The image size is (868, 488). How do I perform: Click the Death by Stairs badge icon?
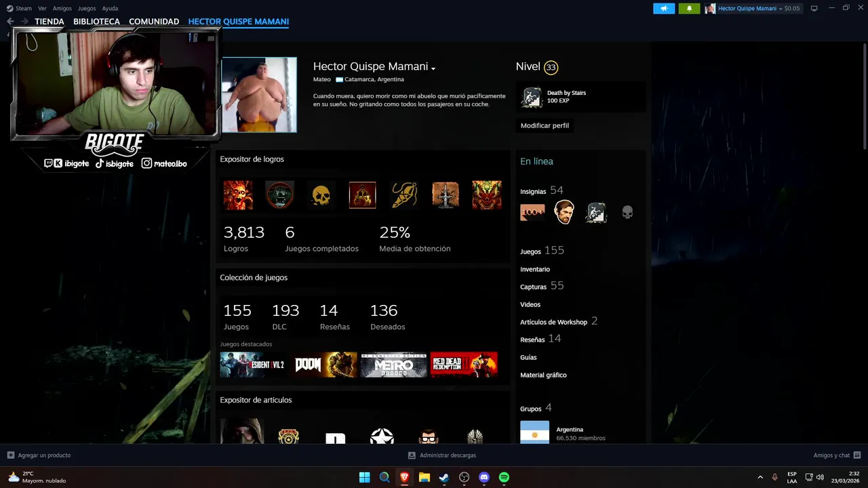pos(532,97)
